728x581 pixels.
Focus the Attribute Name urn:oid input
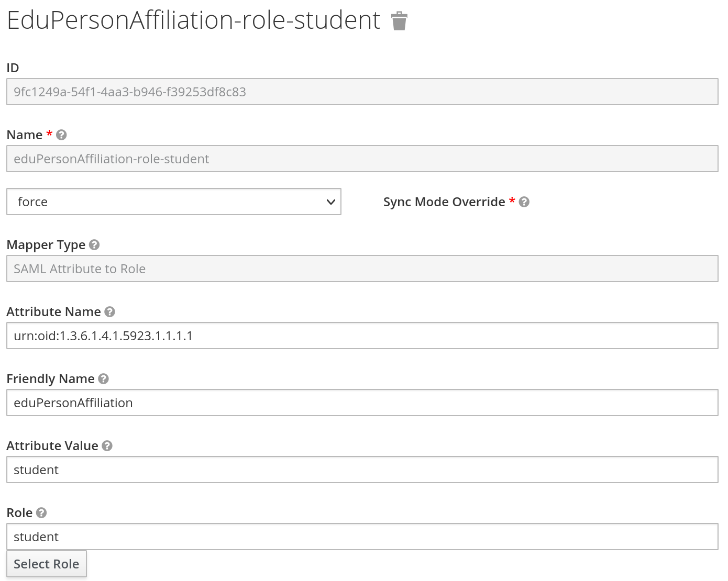tap(362, 336)
